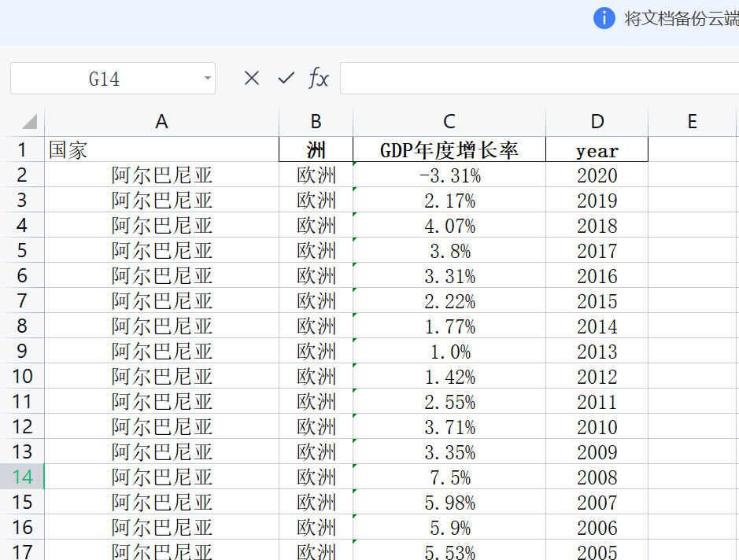This screenshot has width=739, height=560.
Task: Select row 1 header
Action: coord(22,149)
